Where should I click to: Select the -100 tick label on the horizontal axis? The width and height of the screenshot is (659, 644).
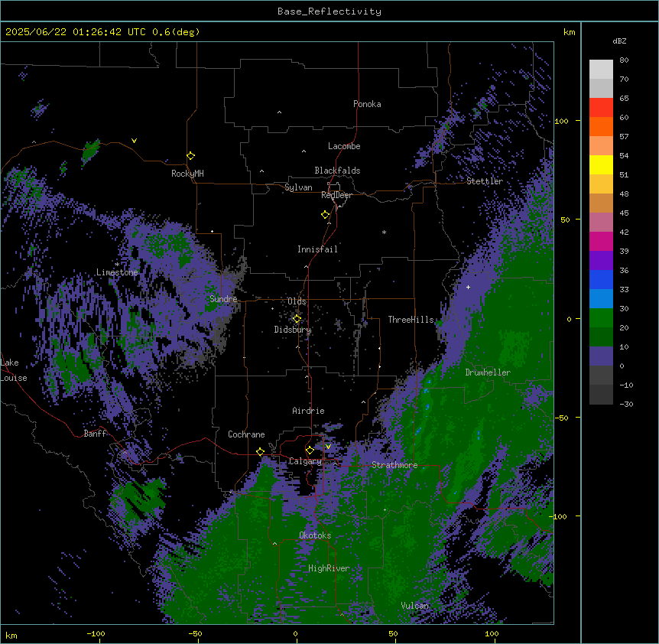[96, 633]
